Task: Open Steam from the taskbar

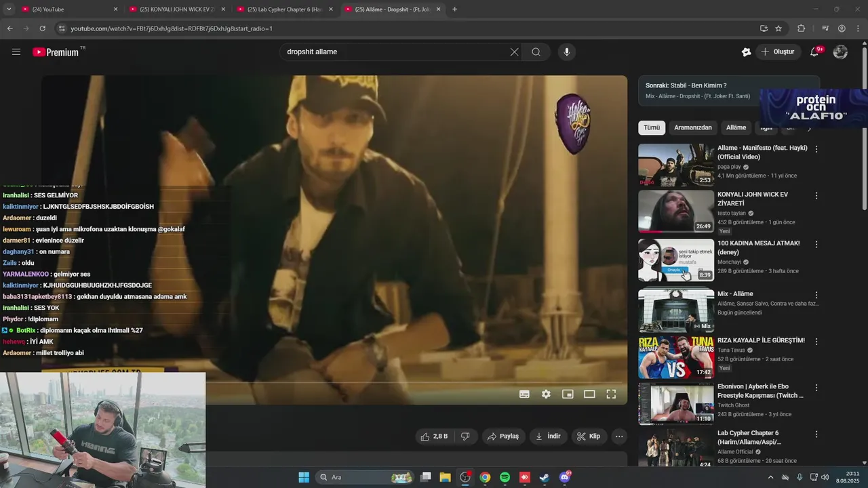Action: click(544, 477)
